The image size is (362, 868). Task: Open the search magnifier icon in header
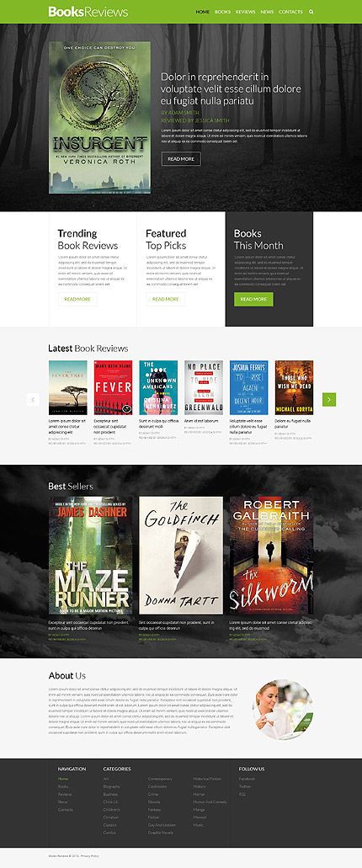tap(311, 12)
